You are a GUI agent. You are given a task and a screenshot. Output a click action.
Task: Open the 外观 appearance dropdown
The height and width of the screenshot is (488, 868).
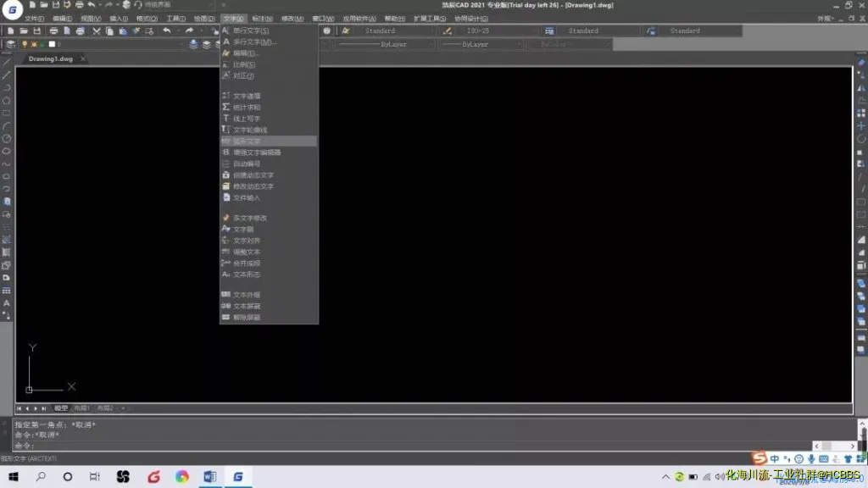click(826, 19)
